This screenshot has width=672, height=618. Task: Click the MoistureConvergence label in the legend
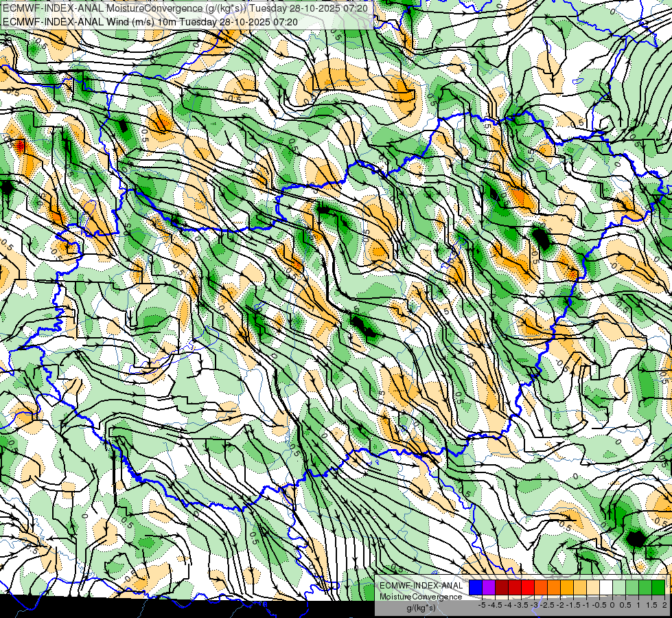pyautogui.click(x=421, y=597)
